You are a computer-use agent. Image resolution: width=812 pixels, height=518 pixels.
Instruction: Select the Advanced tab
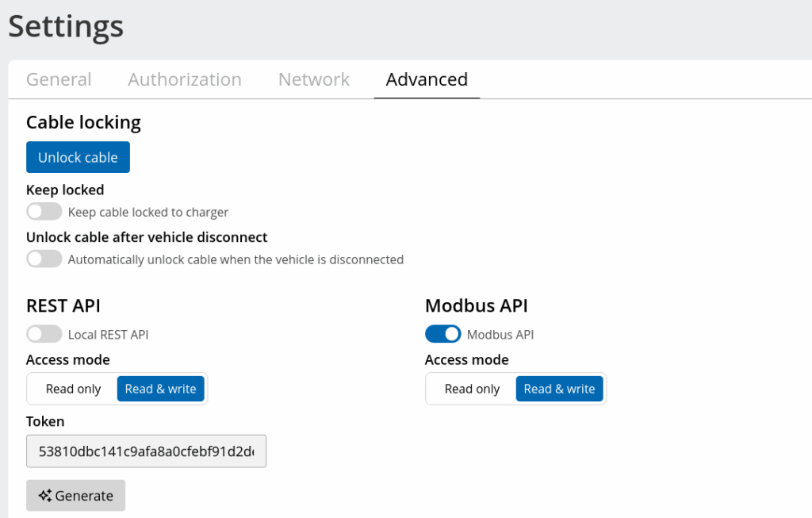426,79
